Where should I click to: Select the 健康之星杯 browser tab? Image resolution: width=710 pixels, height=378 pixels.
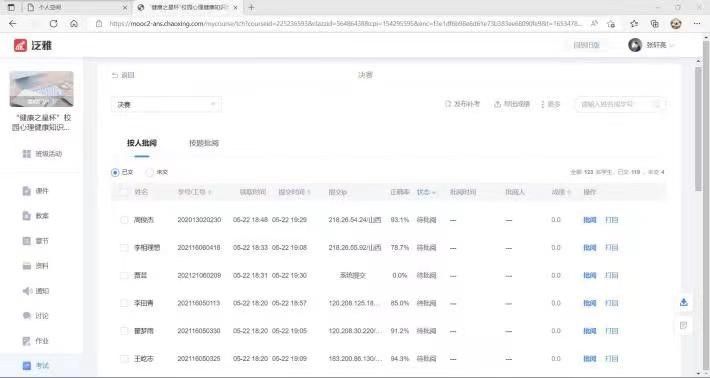tap(188, 8)
